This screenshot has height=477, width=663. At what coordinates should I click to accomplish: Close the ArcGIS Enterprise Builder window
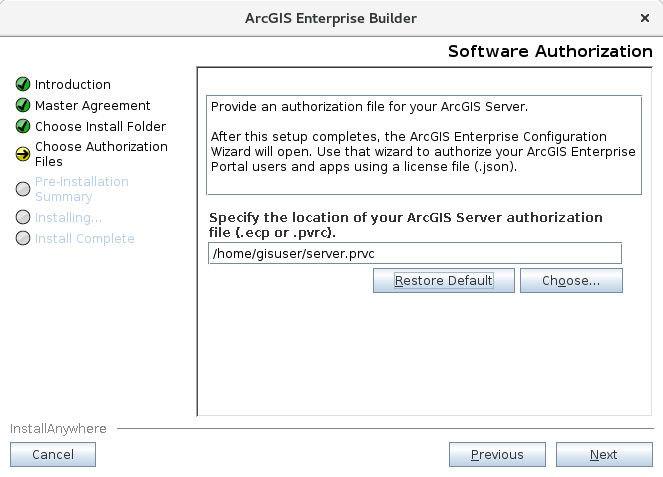pos(644,18)
